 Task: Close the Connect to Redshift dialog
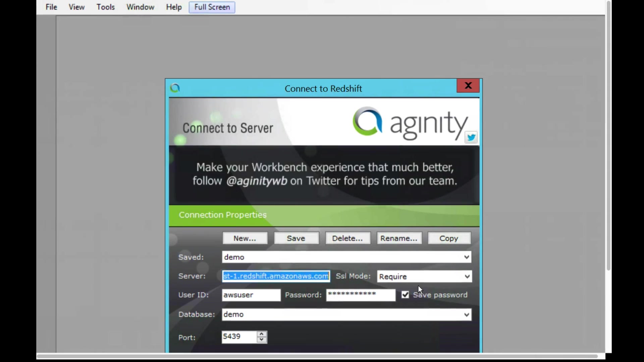pyautogui.click(x=468, y=86)
